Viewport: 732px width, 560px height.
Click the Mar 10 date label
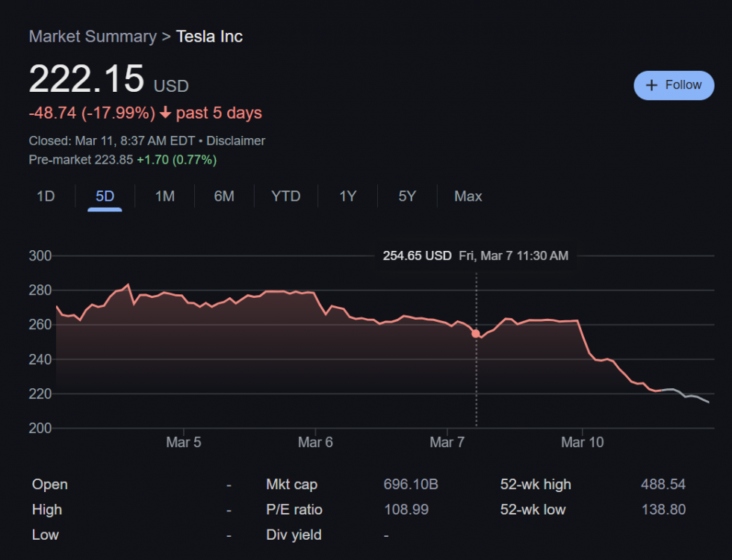click(x=582, y=443)
